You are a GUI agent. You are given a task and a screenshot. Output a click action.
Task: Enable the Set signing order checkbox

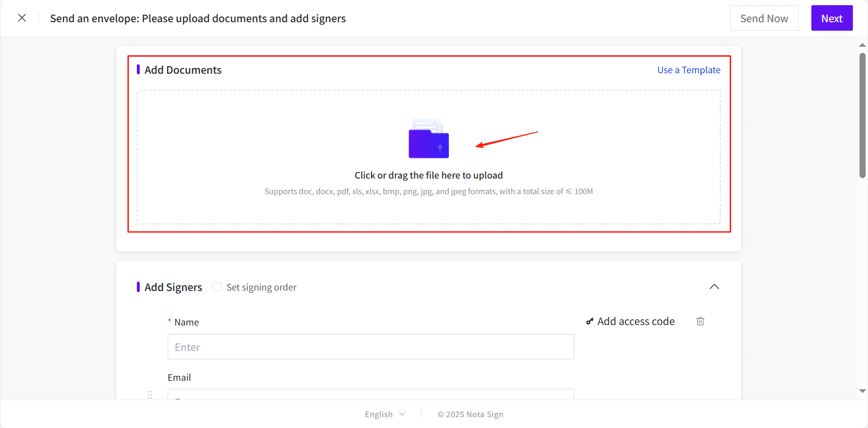click(217, 287)
